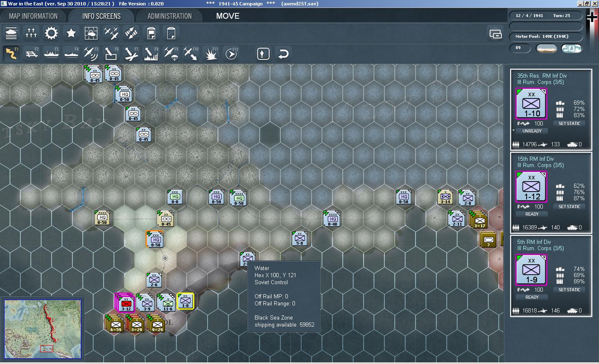Click the ground conditions indicator
Image resolution: width=599 pixels, height=364 pixels.
click(x=547, y=48)
